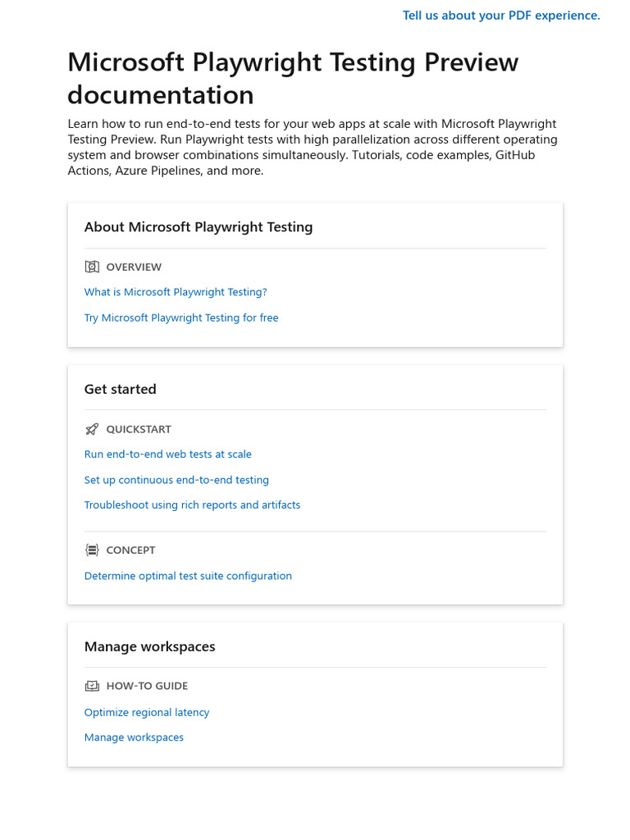Go to 'Set up continuous end-to-end testing'
This screenshot has width=630, height=840.
pos(176,480)
